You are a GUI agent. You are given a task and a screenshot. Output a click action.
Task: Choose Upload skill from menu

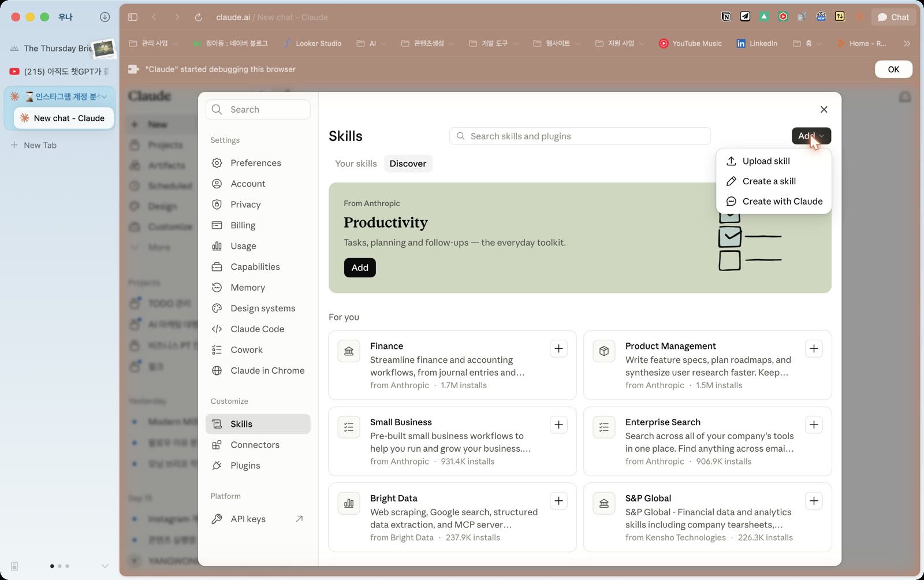coord(773,161)
